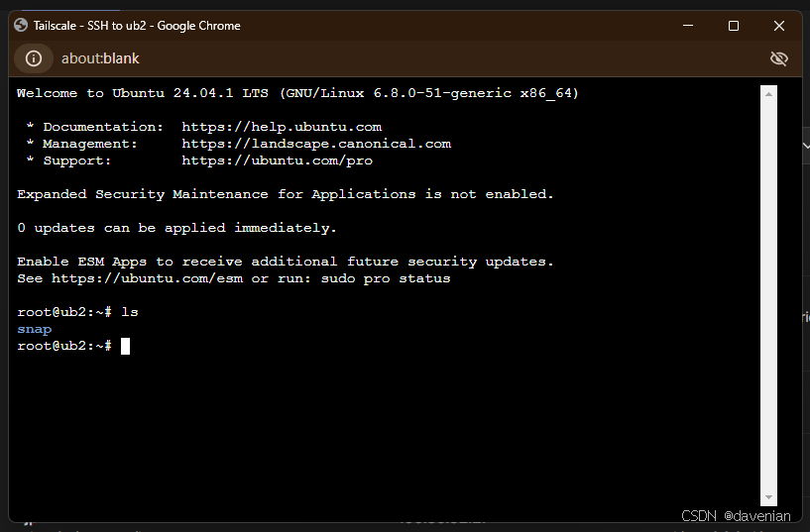810x532 pixels.
Task: Click the terminal cursor block at the prompt
Action: [125, 346]
